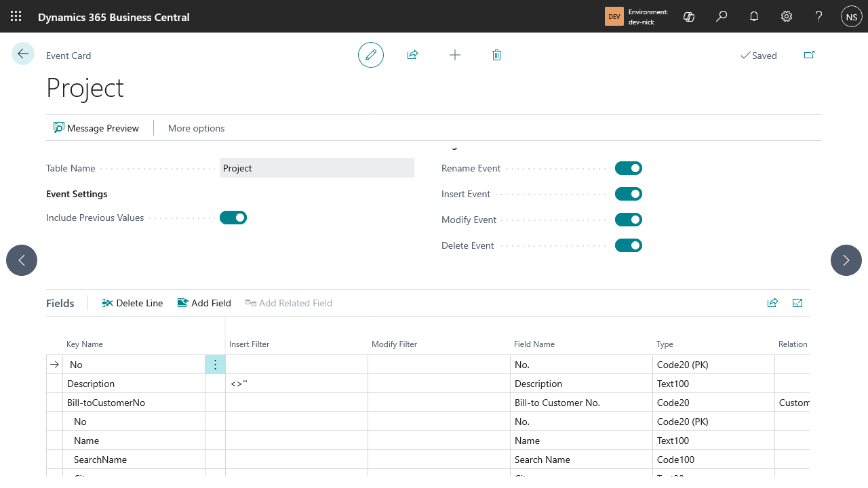Click the Modify Filter column header

395,344
